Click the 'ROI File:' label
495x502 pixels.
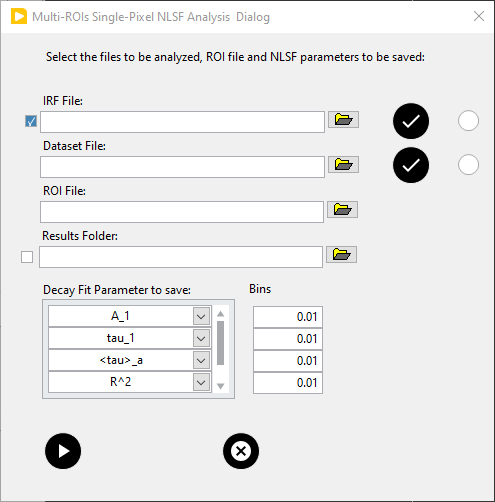[64, 191]
